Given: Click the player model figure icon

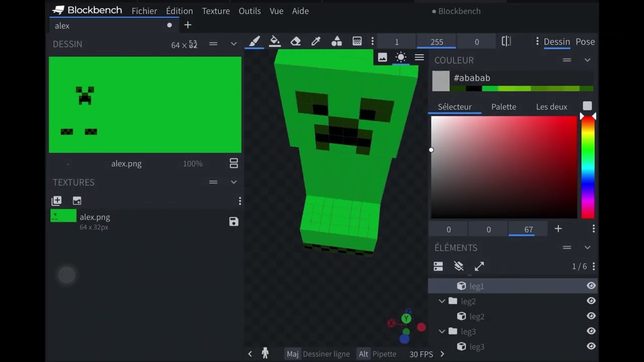Looking at the screenshot, I should click(x=265, y=353).
